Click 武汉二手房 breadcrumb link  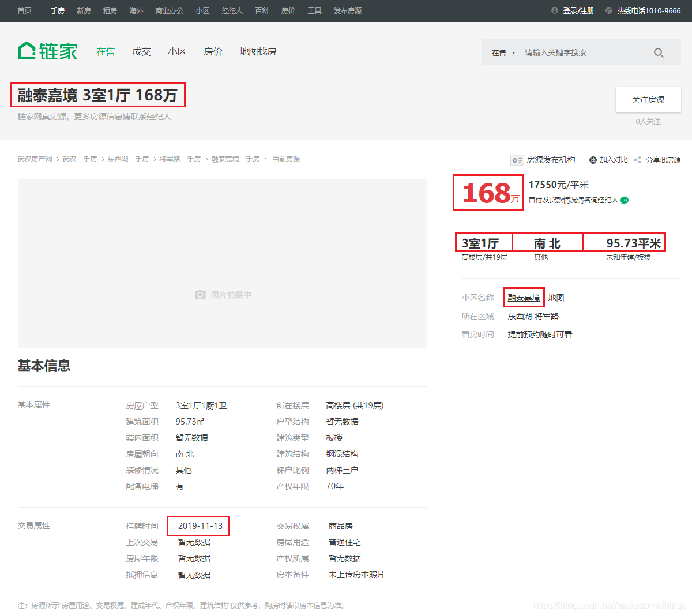coord(80,159)
